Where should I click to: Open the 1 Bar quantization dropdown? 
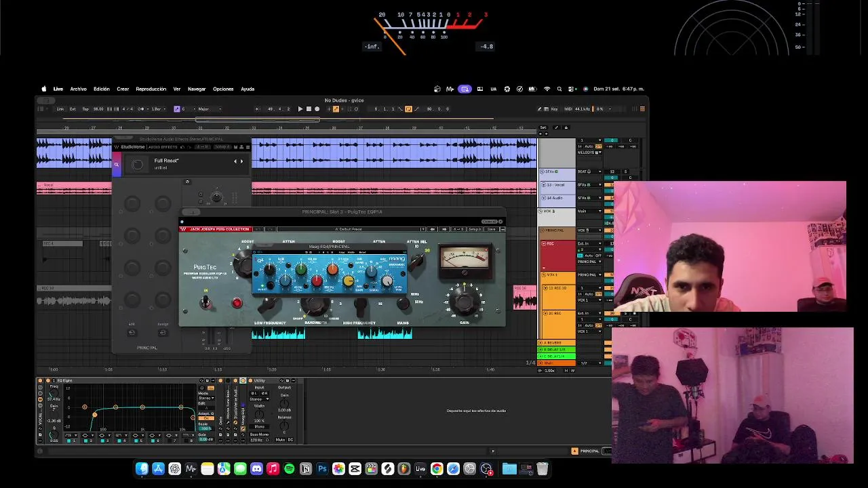(158, 108)
